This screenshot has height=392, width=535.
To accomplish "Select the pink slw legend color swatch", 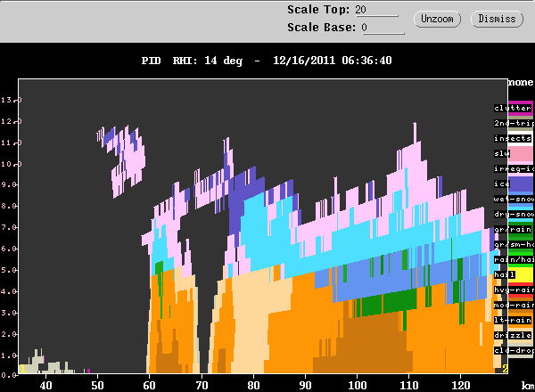I will [x=521, y=154].
